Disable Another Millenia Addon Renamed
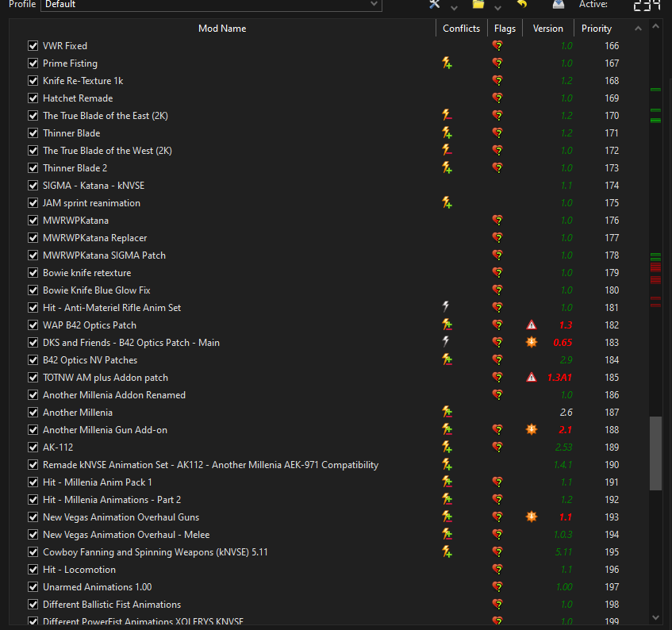The width and height of the screenshot is (672, 630). [33, 394]
